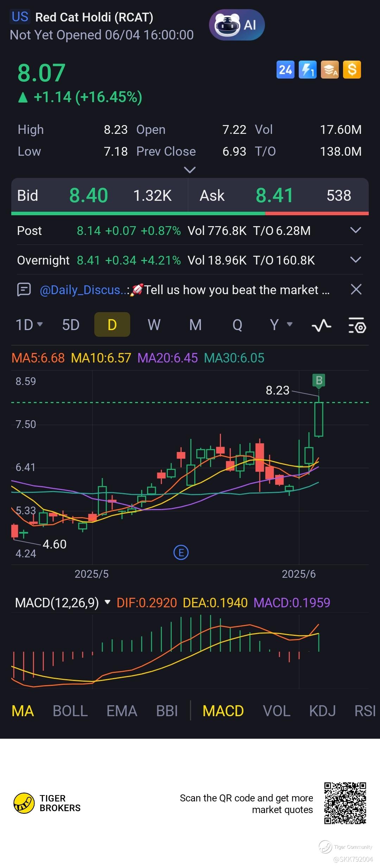Viewport: 380px width, 868px height.
Task: Select the VOL sub-chart indicator
Action: [277, 711]
